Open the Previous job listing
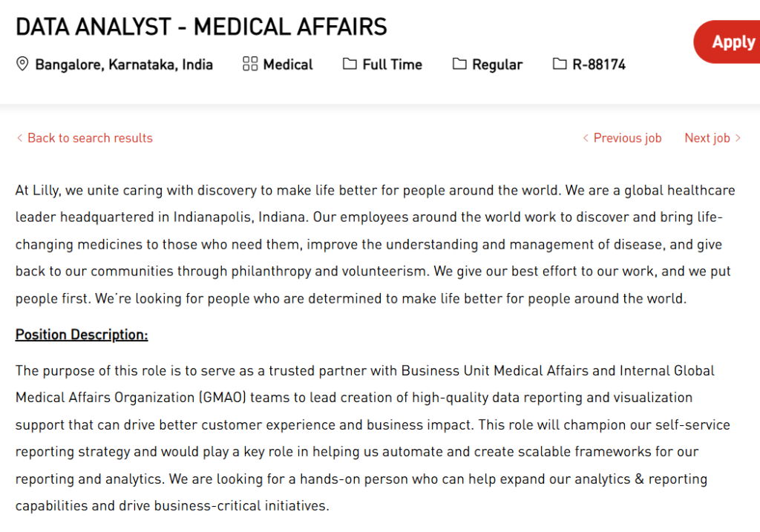This screenshot has width=760, height=532. coord(627,138)
